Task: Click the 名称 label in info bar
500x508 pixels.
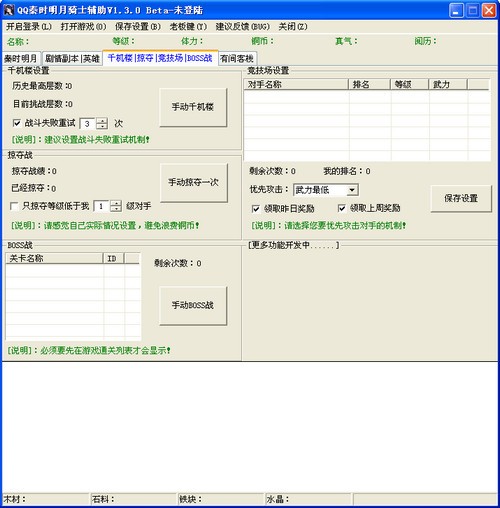Action: [18, 42]
